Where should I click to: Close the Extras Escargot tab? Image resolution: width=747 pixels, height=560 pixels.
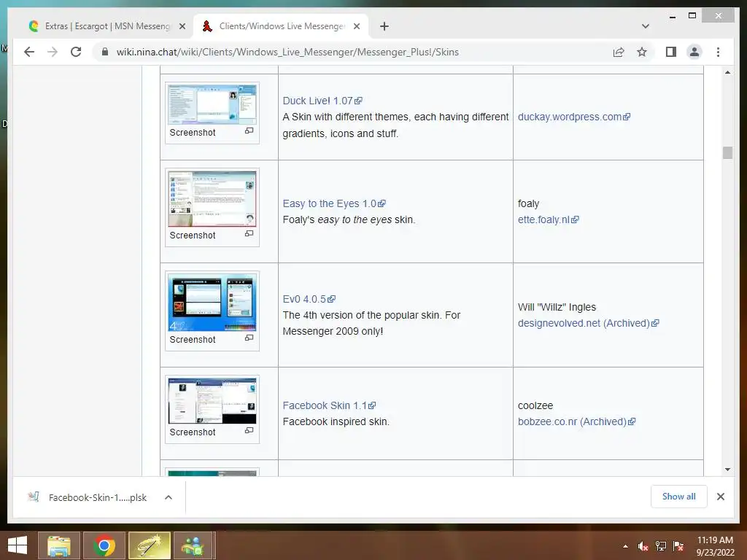[182, 26]
